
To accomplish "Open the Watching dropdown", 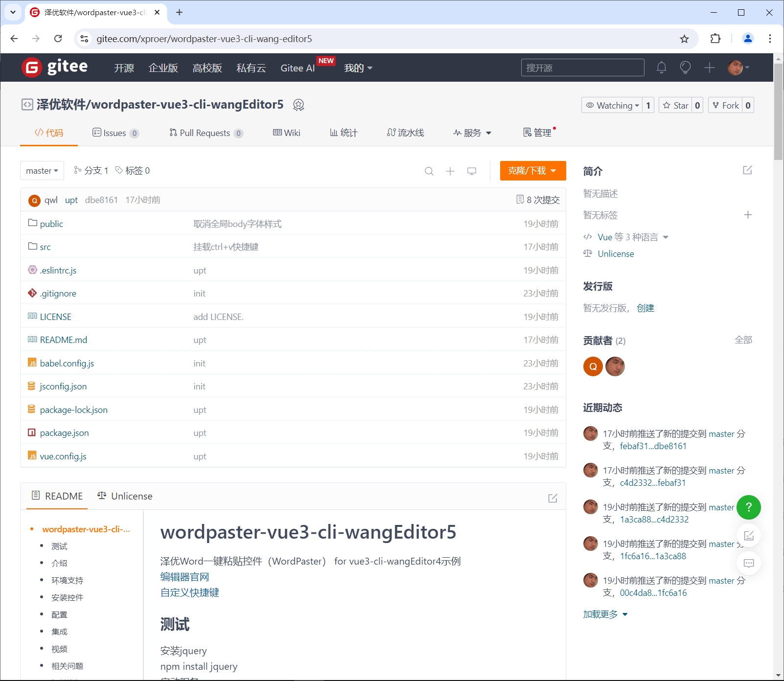I will point(612,105).
